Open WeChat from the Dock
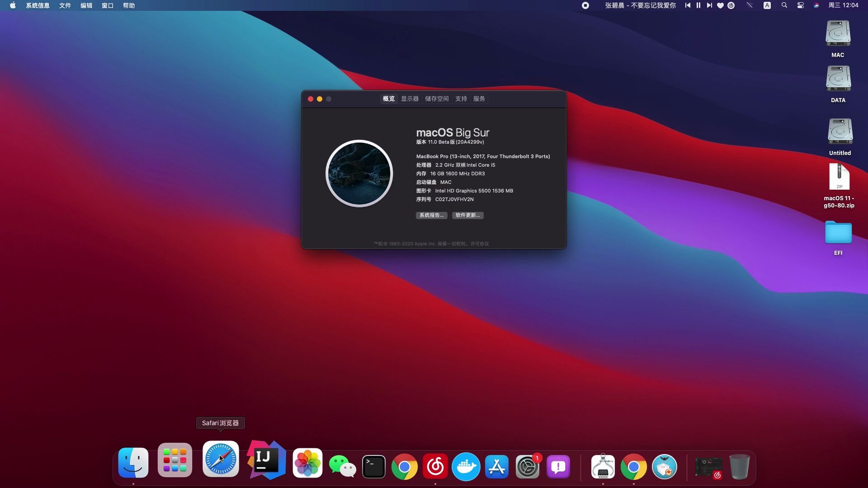This screenshot has width=868, height=488. [342, 466]
